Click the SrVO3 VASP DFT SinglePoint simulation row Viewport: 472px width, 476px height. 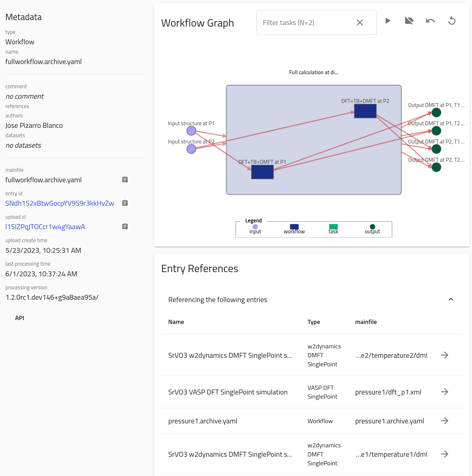tap(312, 392)
